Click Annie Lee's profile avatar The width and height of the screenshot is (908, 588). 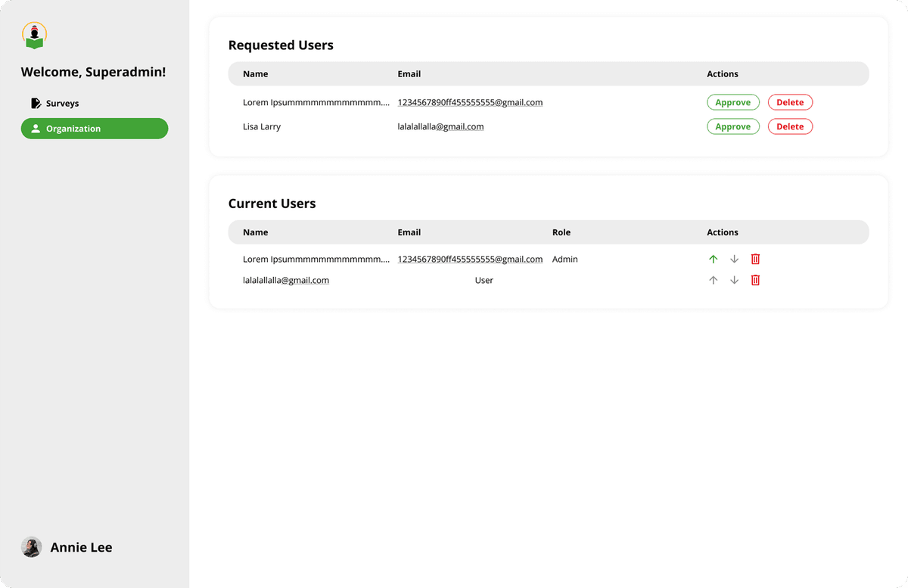[32, 547]
